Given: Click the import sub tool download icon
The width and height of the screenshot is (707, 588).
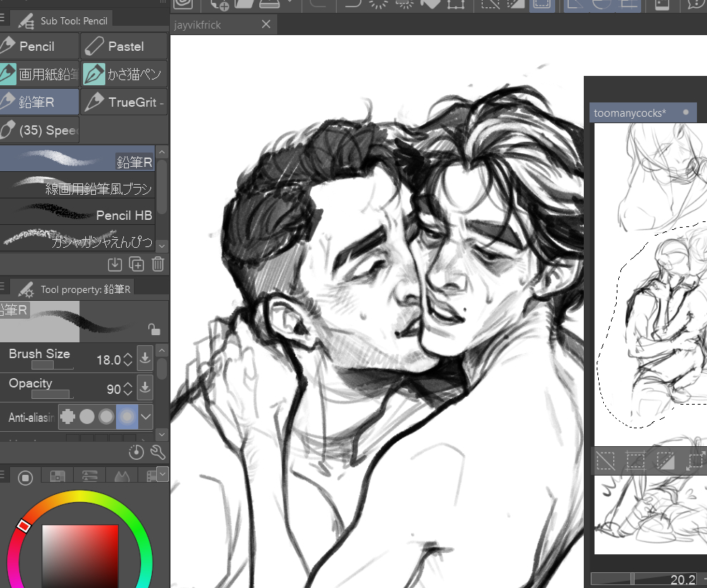Looking at the screenshot, I should 115,264.
